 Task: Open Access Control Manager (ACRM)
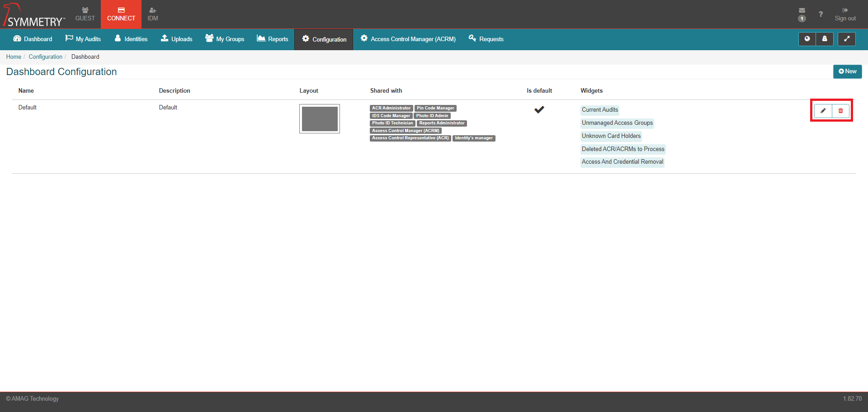(408, 39)
